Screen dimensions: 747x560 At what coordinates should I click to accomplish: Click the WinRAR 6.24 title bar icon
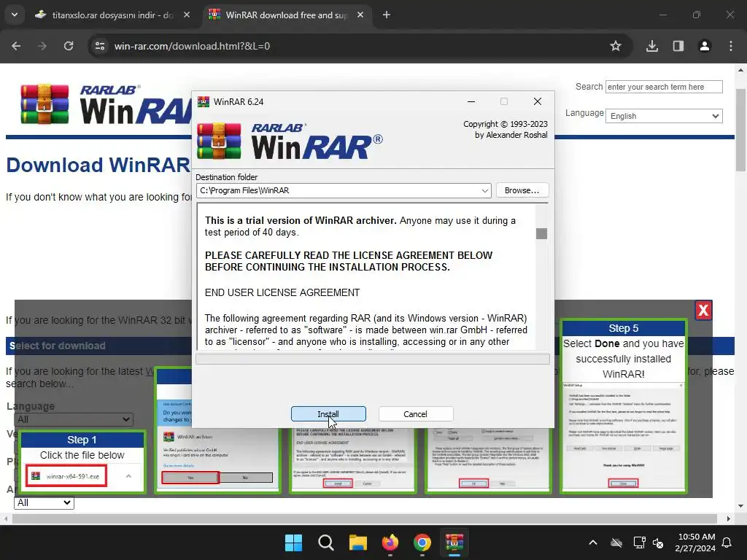tap(204, 101)
